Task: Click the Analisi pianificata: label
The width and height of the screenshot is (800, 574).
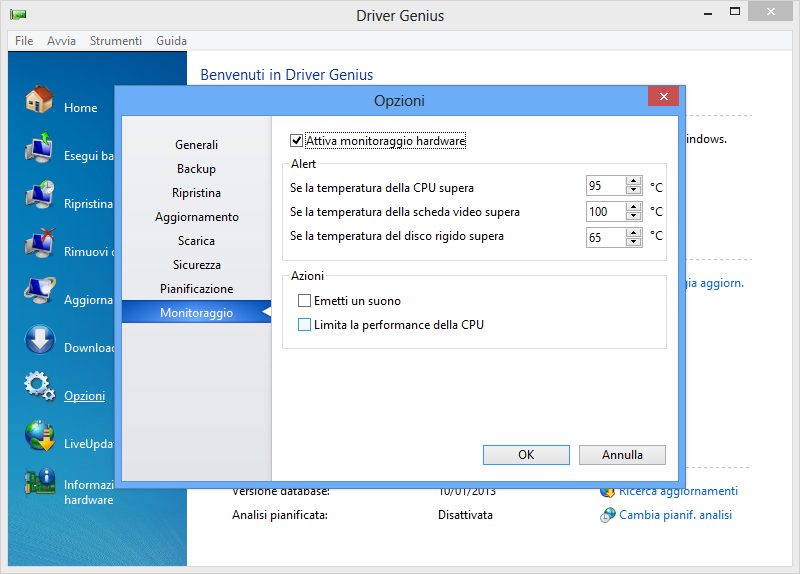Action: coord(280,515)
